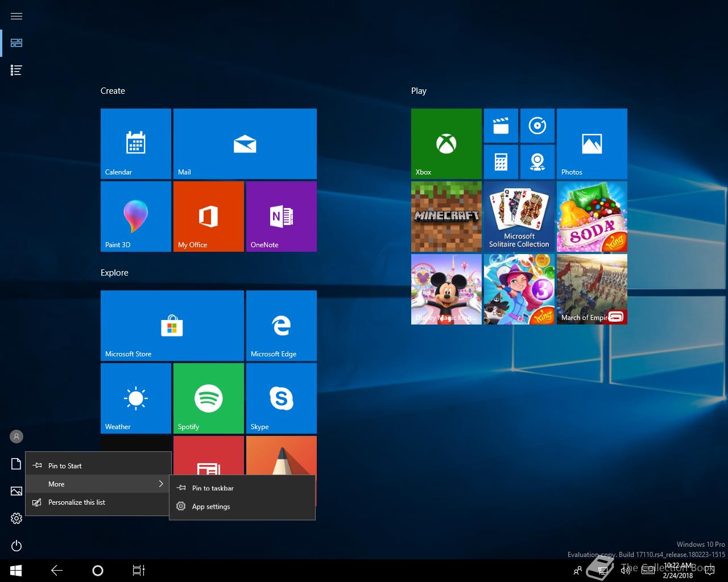The image size is (728, 582).
Task: Open the My Office tile
Action: (x=209, y=217)
